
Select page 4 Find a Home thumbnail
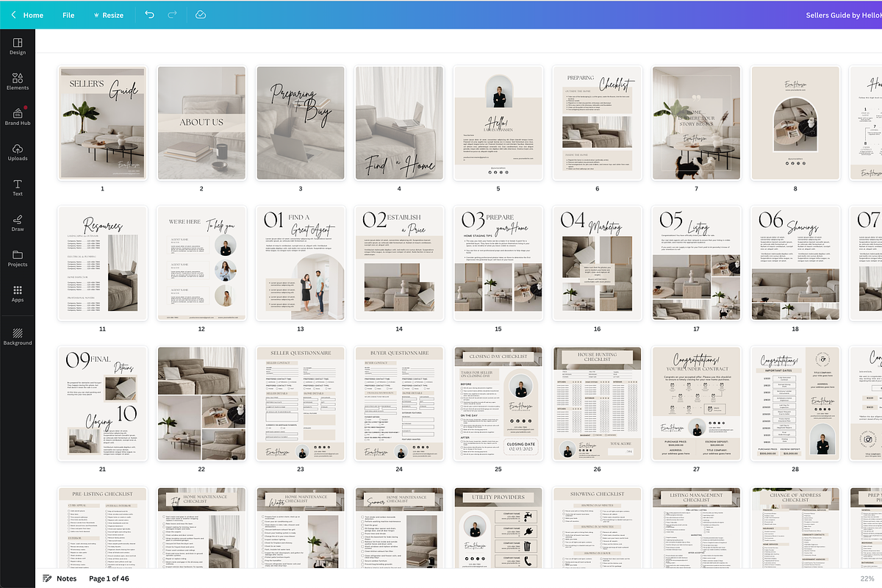click(x=399, y=123)
